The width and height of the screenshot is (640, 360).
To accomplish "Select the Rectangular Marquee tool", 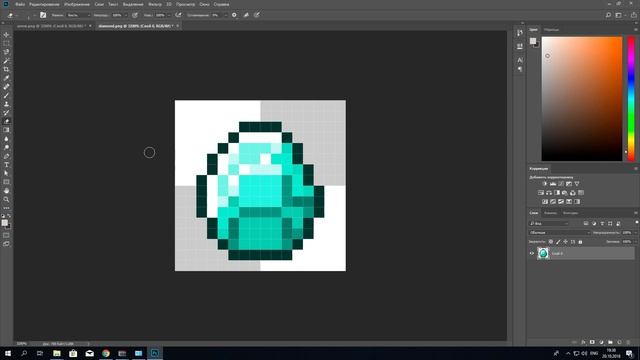I will [x=6, y=43].
